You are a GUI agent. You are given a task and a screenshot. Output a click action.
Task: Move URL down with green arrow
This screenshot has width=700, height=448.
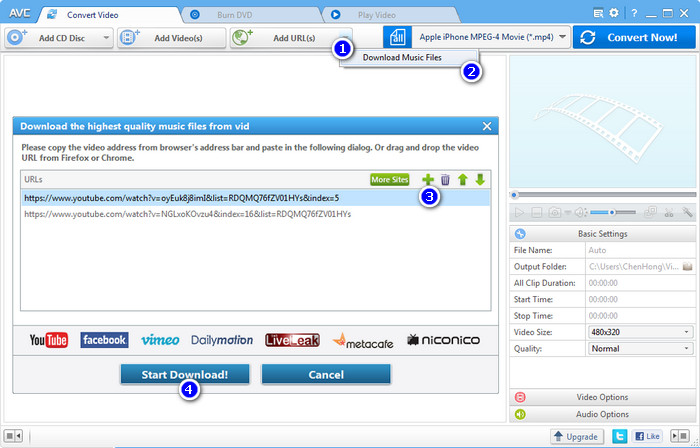pyautogui.click(x=480, y=180)
